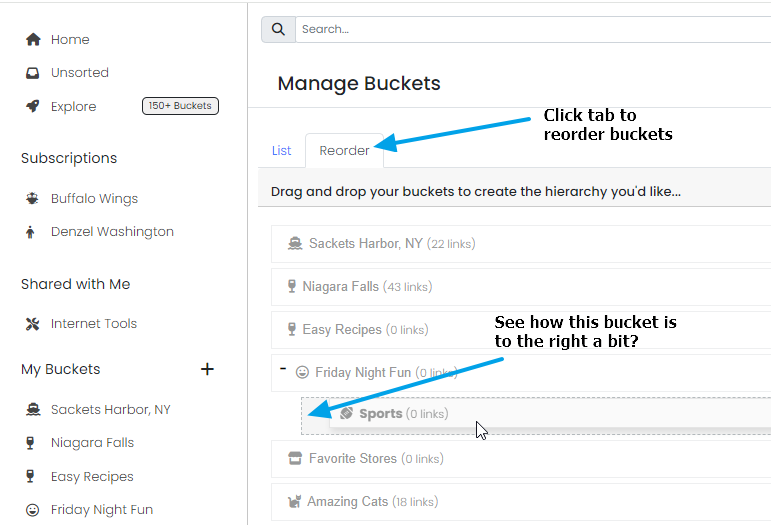The width and height of the screenshot is (771, 525).
Task: Open Easy Recipes sidebar bucket
Action: tap(92, 476)
